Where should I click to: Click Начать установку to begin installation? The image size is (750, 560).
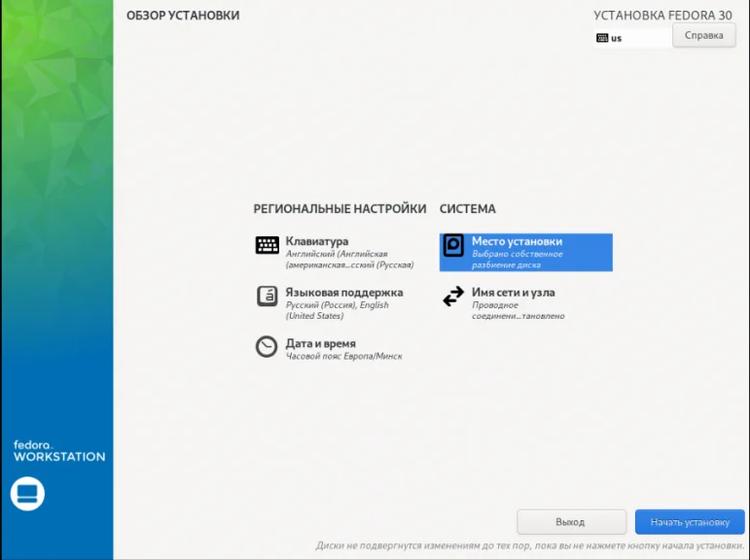(690, 522)
